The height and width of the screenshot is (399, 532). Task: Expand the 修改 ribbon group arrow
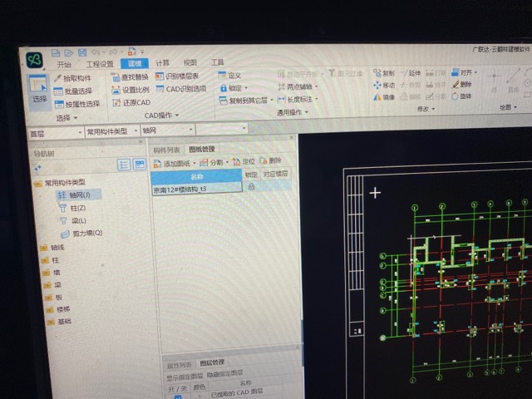click(433, 109)
